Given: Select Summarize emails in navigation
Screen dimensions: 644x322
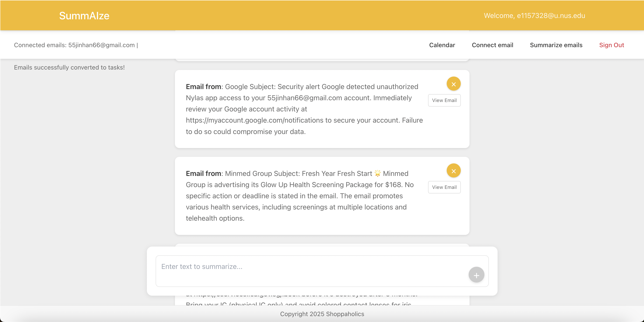Looking at the screenshot, I should point(556,45).
